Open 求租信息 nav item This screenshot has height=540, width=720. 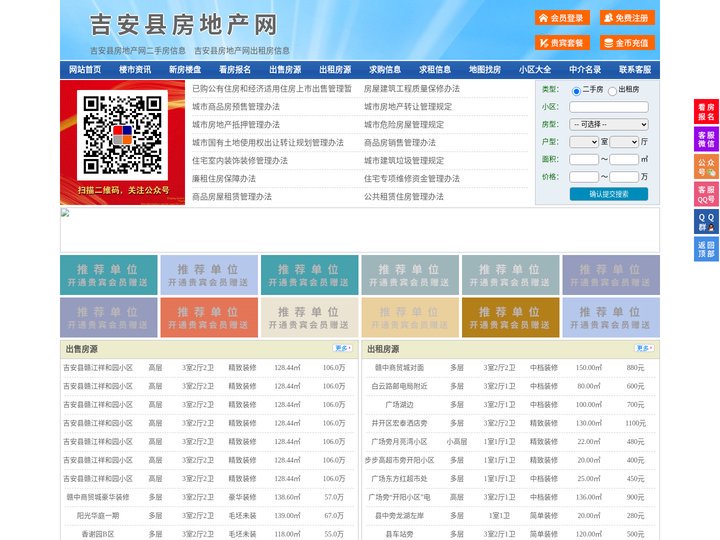435,70
